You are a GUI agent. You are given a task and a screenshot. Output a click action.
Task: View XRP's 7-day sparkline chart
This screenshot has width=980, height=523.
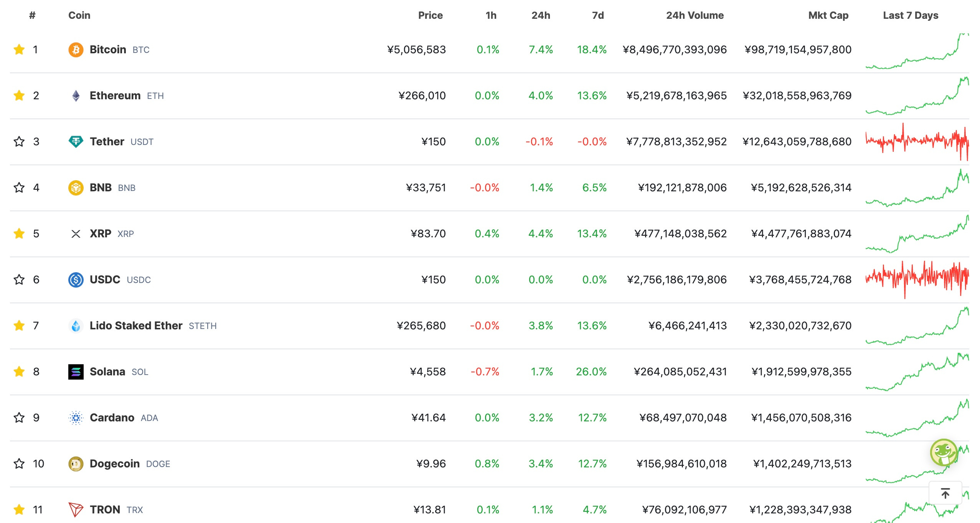[x=917, y=234]
